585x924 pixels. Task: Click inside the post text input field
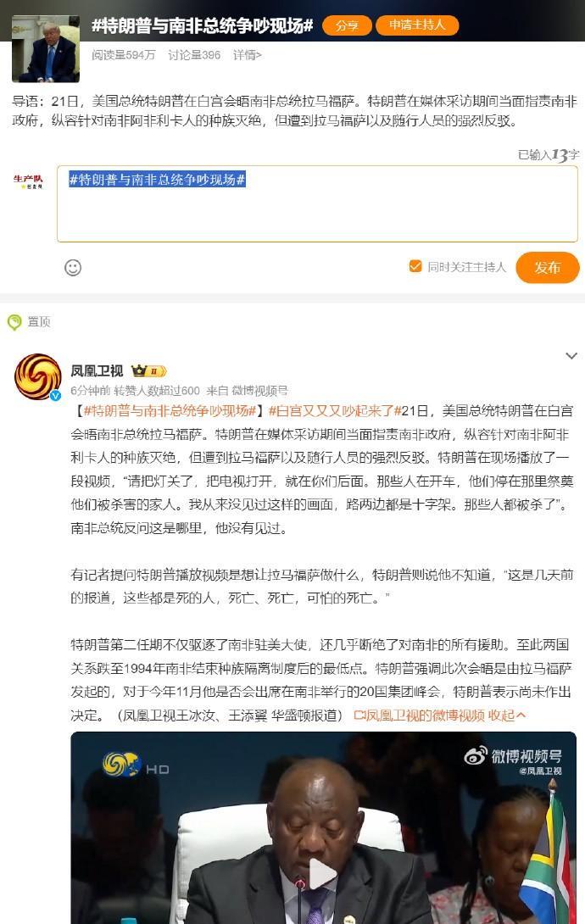tap(317, 204)
